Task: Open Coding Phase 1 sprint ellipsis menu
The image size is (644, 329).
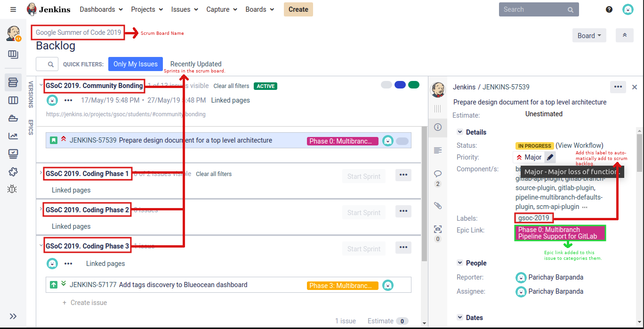Action: 403,175
